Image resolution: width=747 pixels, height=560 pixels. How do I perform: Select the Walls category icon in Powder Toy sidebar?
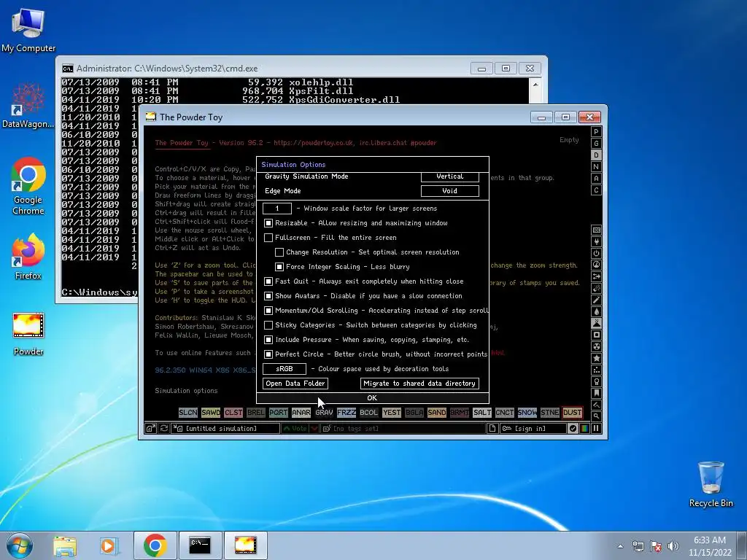pos(596,230)
